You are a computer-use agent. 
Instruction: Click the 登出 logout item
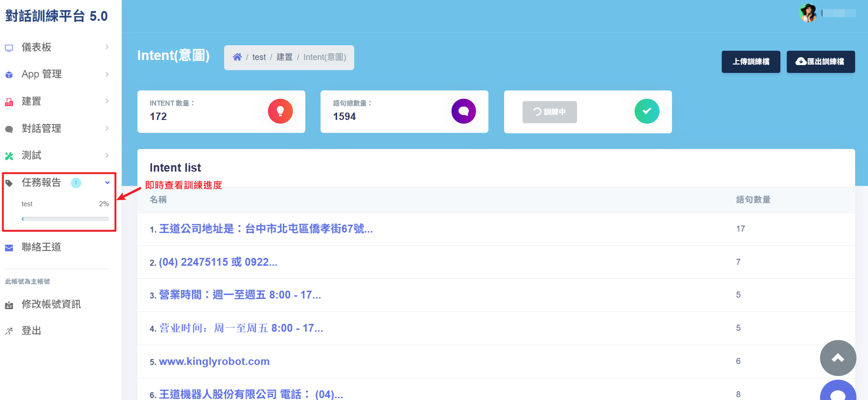tap(31, 331)
